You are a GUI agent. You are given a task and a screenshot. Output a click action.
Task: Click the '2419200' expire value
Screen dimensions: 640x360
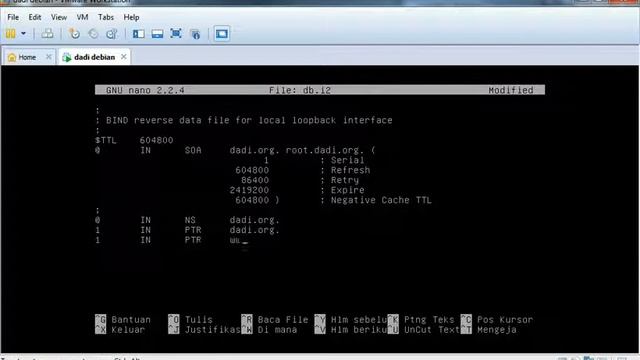coord(249,190)
